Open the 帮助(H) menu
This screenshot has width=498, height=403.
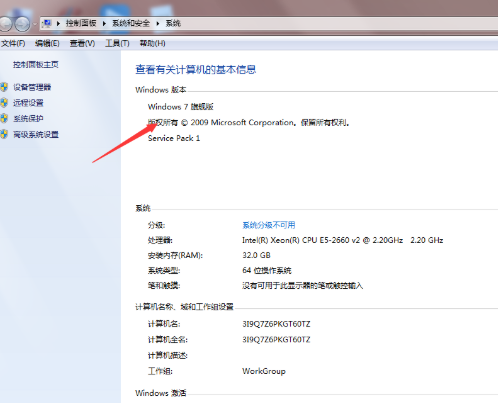pos(152,43)
